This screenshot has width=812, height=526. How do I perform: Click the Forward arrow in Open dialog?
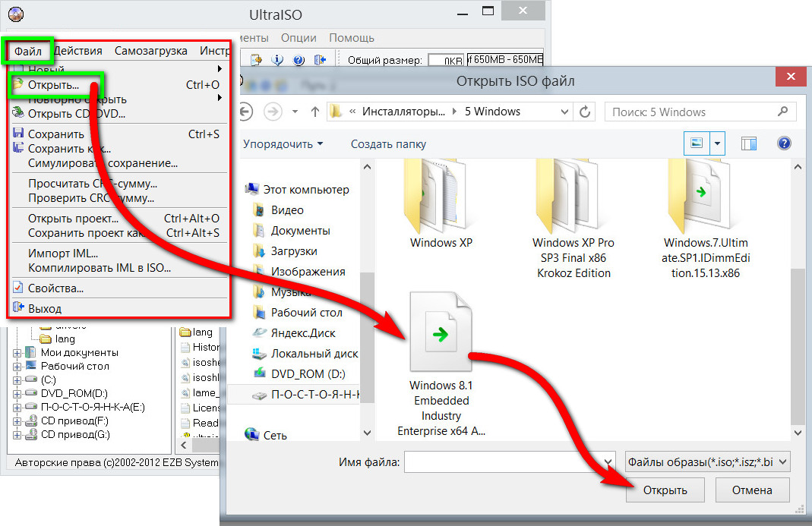click(273, 112)
